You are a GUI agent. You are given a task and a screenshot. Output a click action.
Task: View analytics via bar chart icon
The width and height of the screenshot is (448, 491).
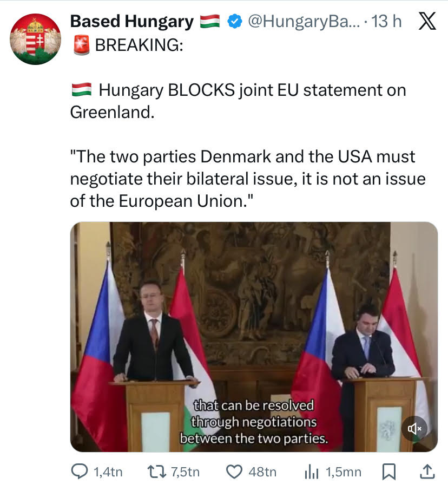coord(312,472)
